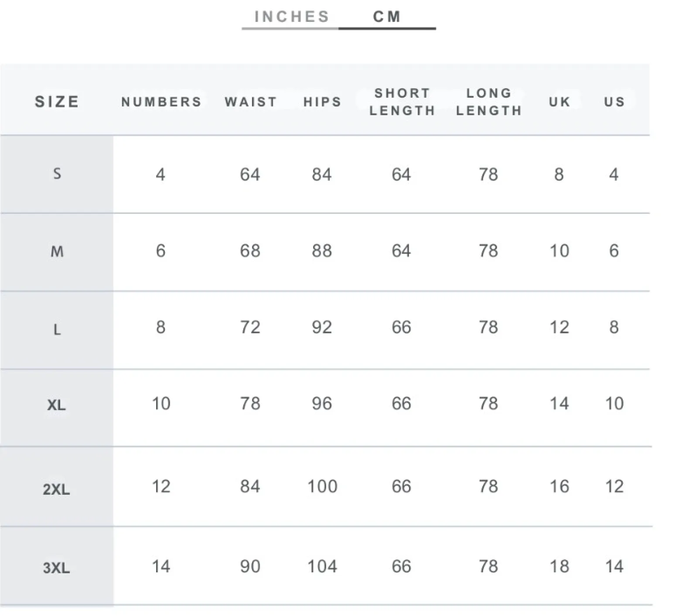Select the 2XL size row label
The height and width of the screenshot is (616, 675).
click(56, 489)
